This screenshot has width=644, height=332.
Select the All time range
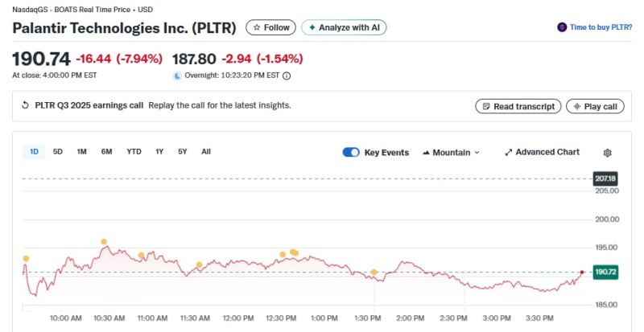[x=206, y=152]
